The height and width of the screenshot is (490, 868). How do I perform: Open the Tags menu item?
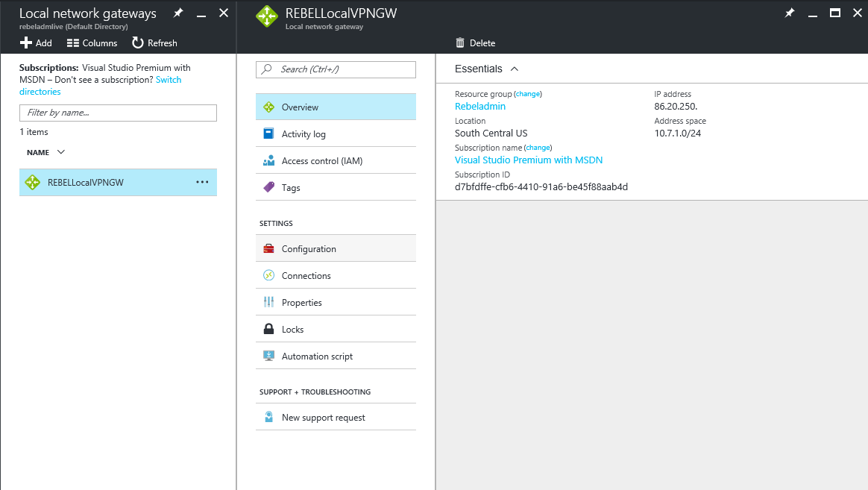[336, 187]
